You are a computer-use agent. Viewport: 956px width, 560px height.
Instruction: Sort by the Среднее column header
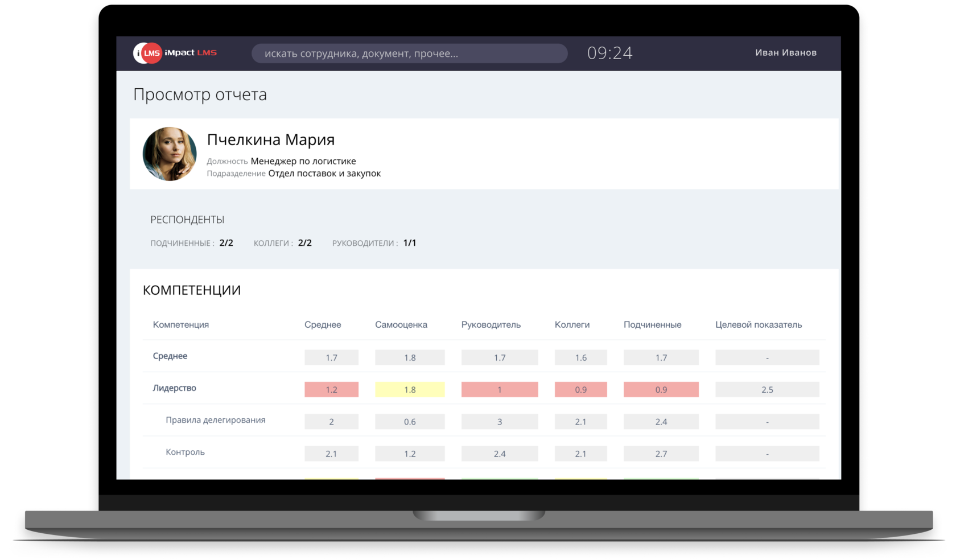point(322,324)
